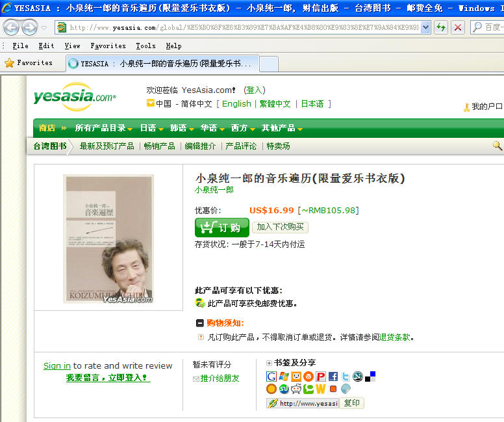Image resolution: width=504 pixels, height=422 pixels.
Task: Open the Tools menu
Action: [145, 46]
